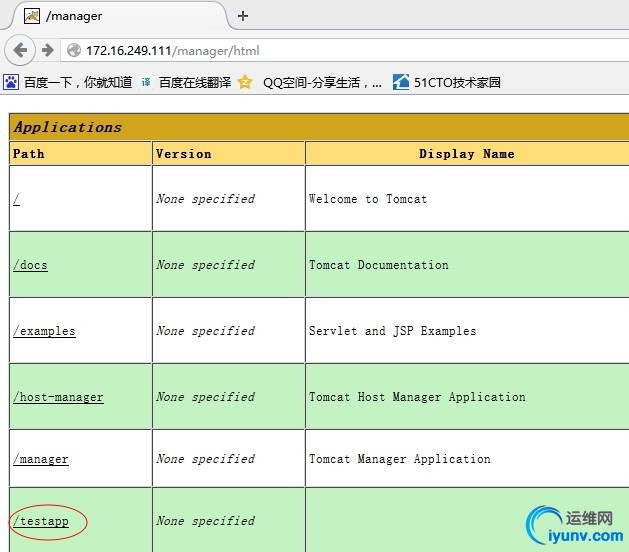Open the /testapp application link
The image size is (629, 552).
(x=41, y=521)
